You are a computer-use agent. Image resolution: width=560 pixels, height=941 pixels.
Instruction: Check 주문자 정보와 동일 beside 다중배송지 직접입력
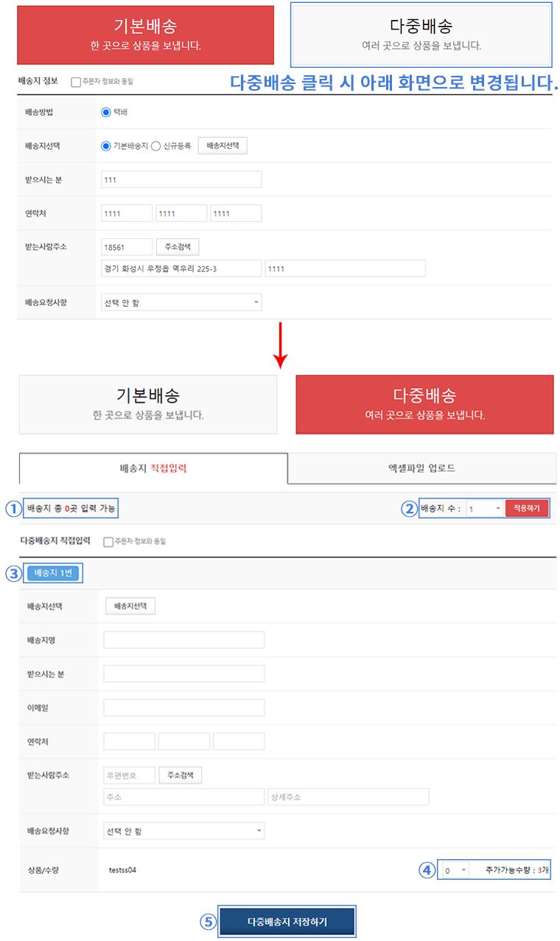click(109, 541)
